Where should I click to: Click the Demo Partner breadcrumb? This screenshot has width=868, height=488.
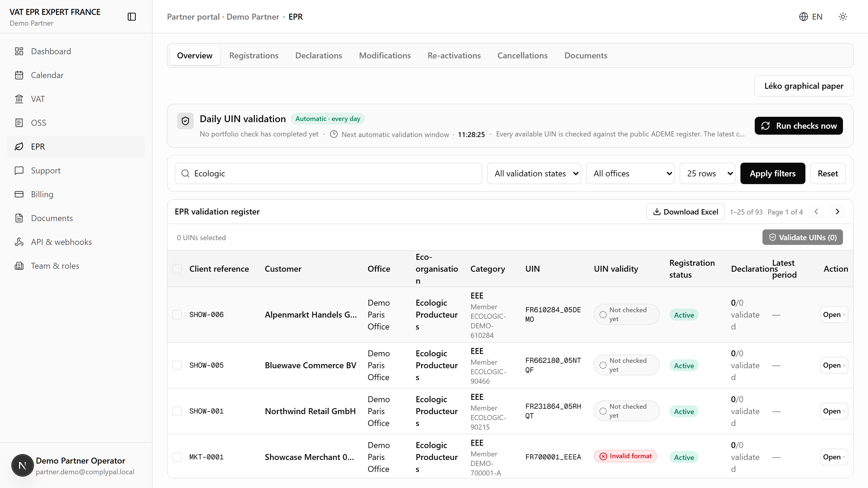point(253,16)
